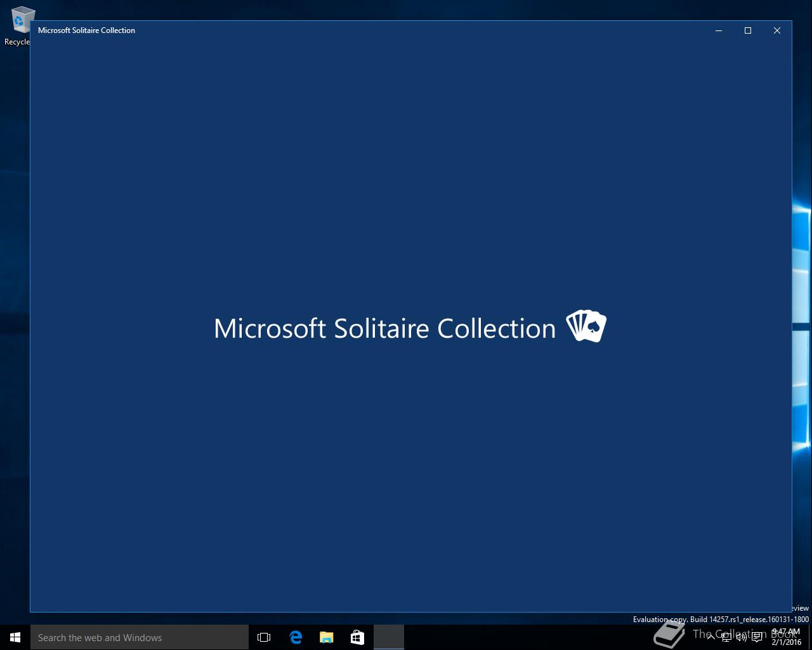Open the Action Center notifications icon
Screen dimensions: 812x650
pos(757,637)
